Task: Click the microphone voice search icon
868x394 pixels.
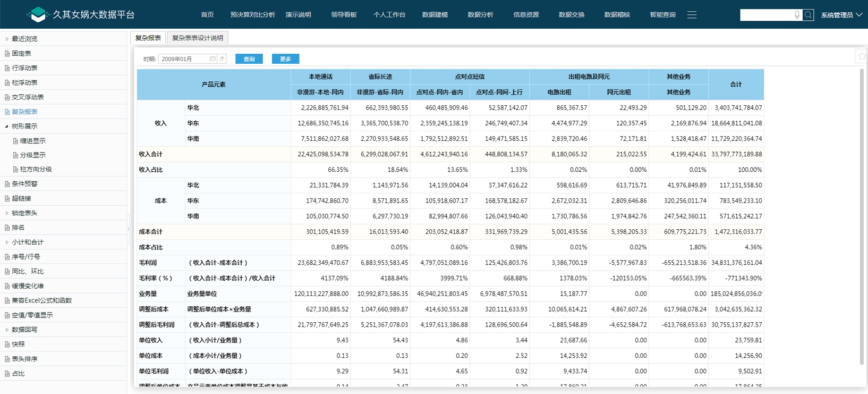Action: (797, 15)
